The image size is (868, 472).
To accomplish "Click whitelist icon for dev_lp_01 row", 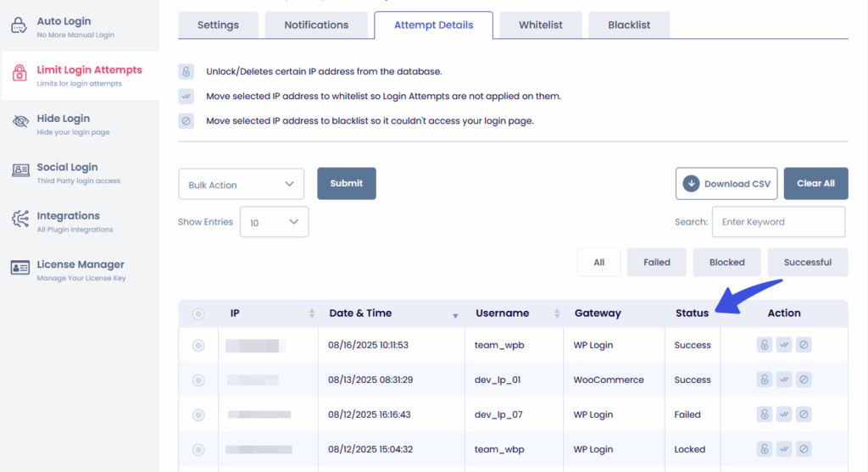I will tap(784, 380).
